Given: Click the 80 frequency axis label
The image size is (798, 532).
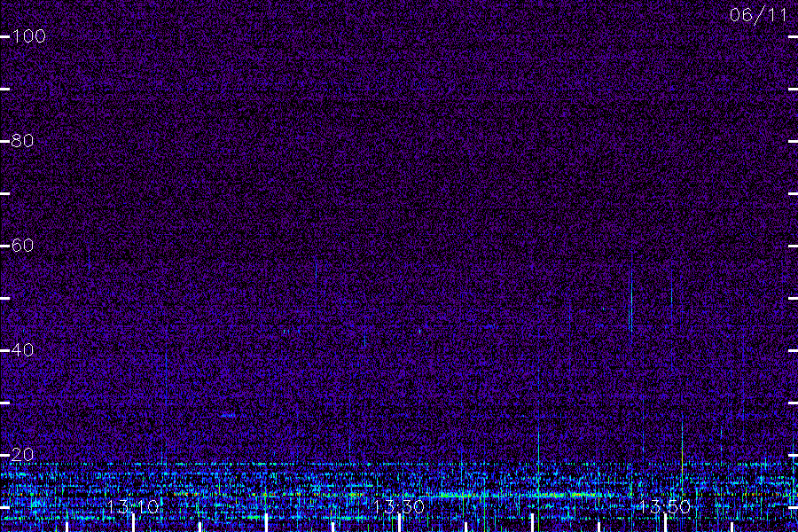Looking at the screenshot, I should 22,141.
